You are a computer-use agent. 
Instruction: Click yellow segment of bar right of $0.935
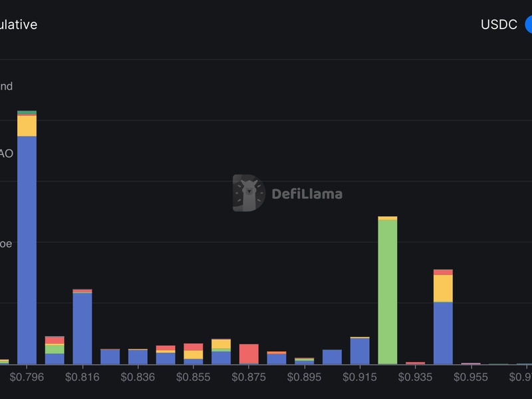[443, 288]
